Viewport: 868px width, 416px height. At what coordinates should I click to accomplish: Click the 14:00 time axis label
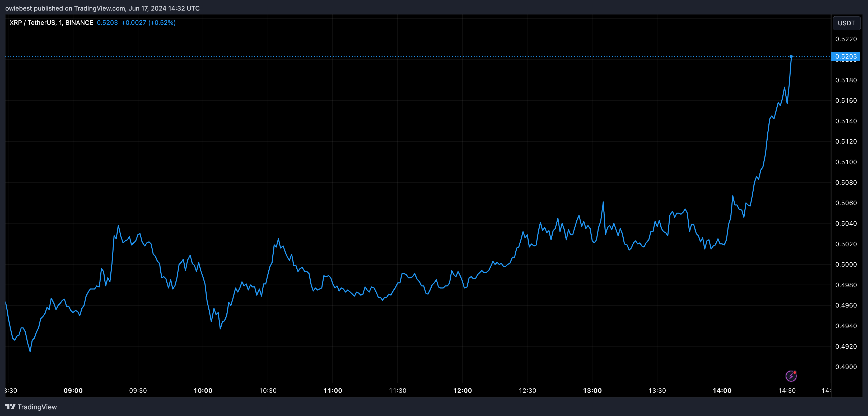(x=722, y=390)
